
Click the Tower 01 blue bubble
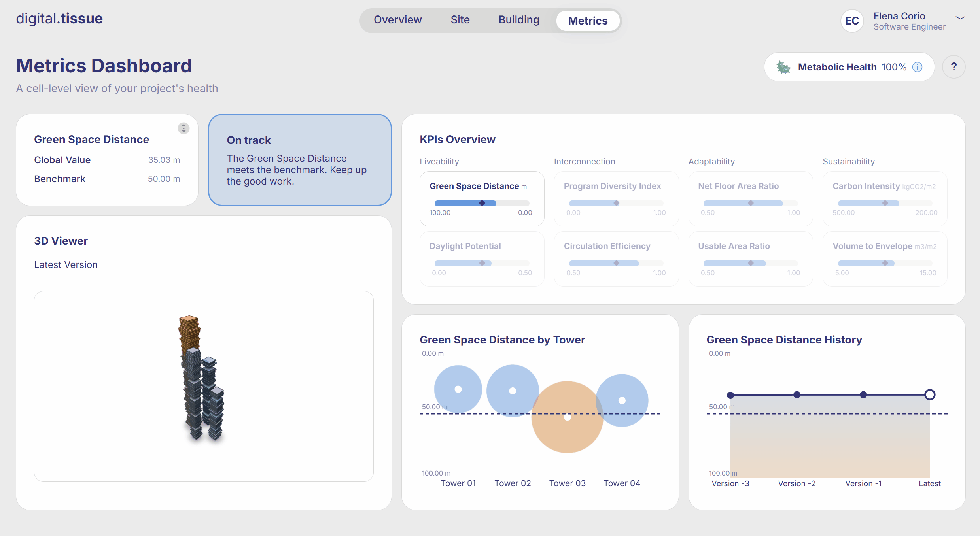pos(458,389)
